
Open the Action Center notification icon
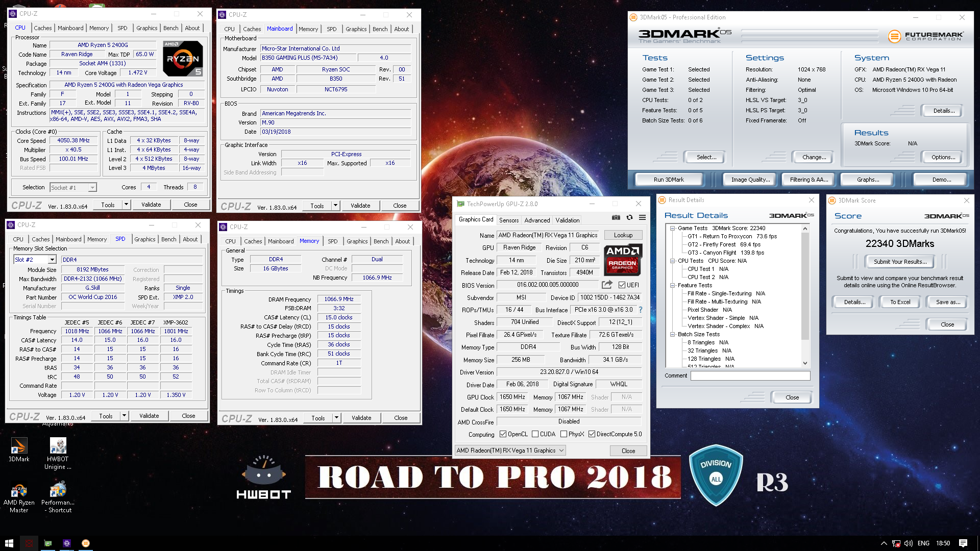(x=963, y=543)
